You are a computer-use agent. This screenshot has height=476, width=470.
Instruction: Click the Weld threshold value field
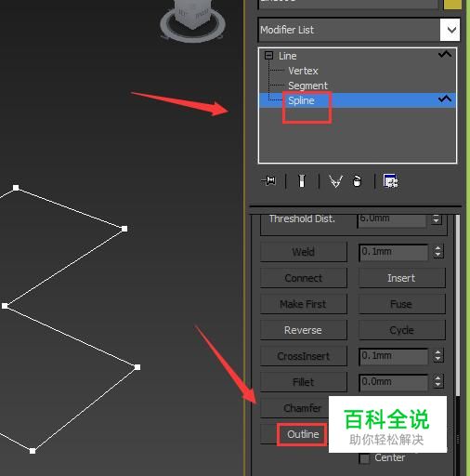coord(394,252)
